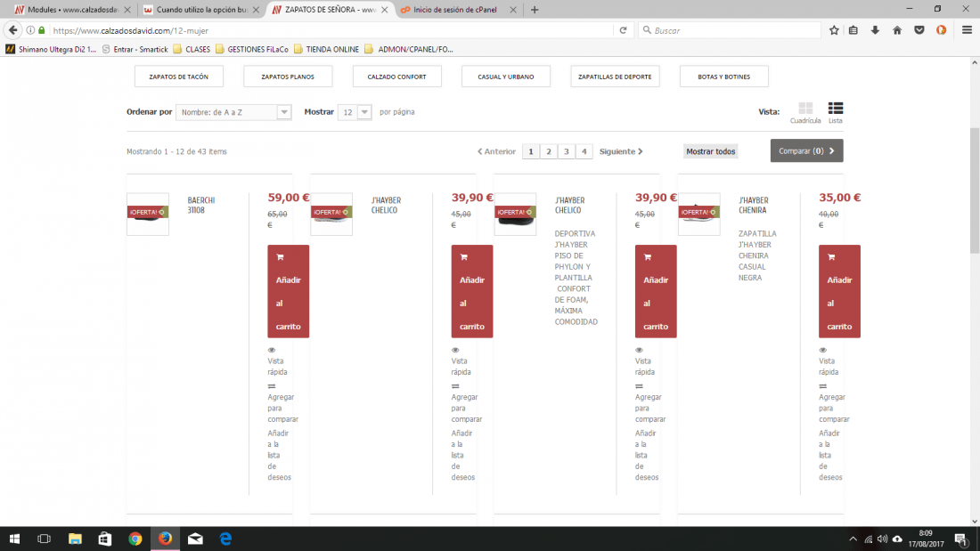This screenshot has width=980, height=551.
Task: Open the Mostrar items per page dropdown
Action: point(355,112)
